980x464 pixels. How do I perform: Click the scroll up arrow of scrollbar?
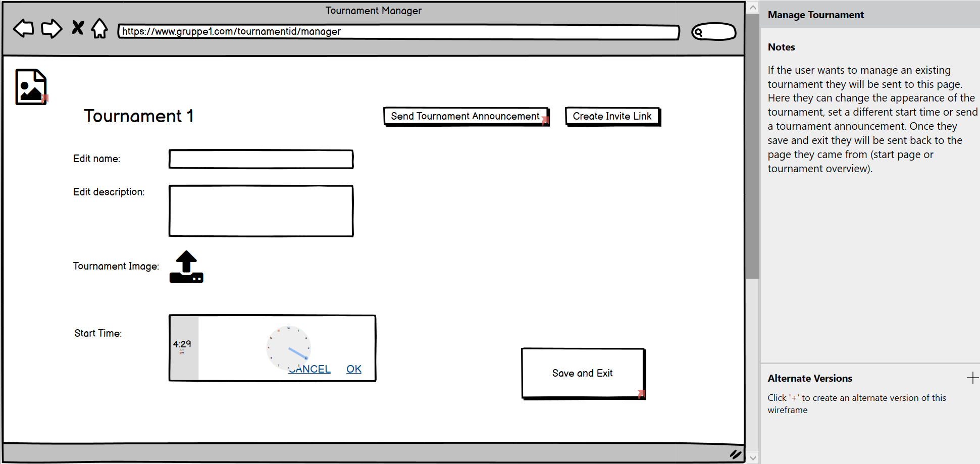pyautogui.click(x=753, y=7)
